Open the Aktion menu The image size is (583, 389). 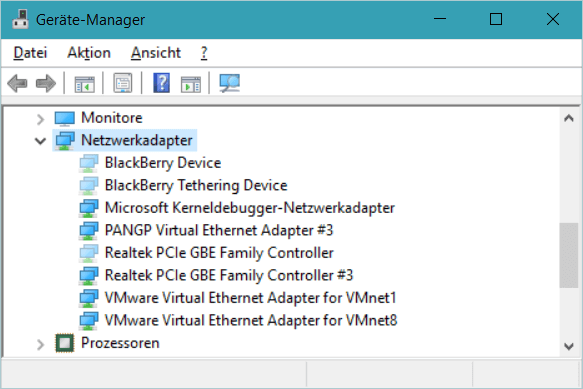[x=89, y=53]
